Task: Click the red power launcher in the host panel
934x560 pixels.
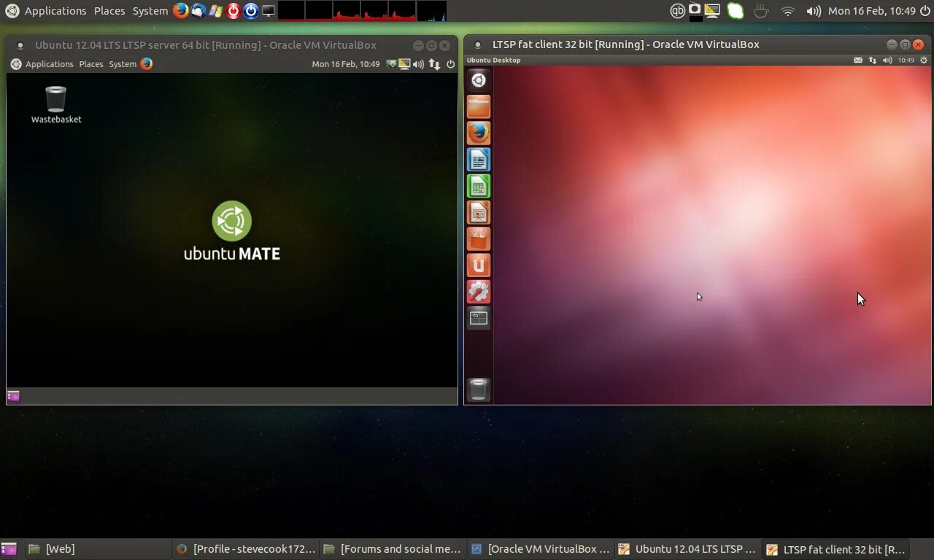Action: click(x=233, y=11)
